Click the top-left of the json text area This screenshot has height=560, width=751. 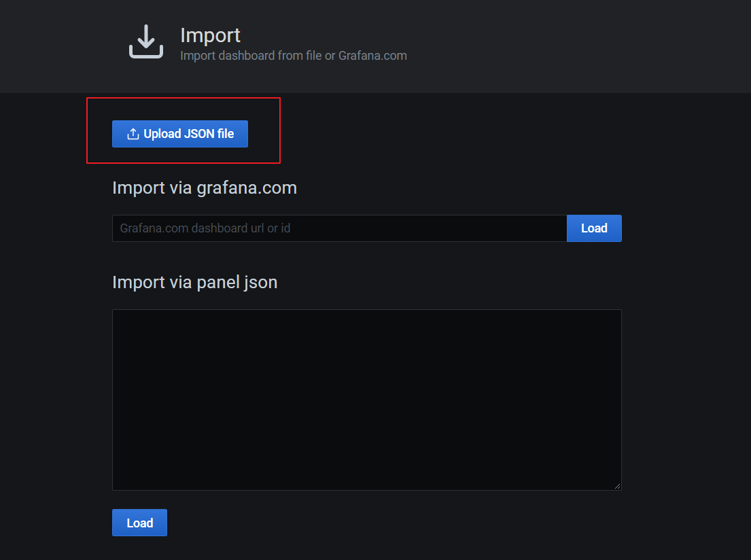(119, 316)
